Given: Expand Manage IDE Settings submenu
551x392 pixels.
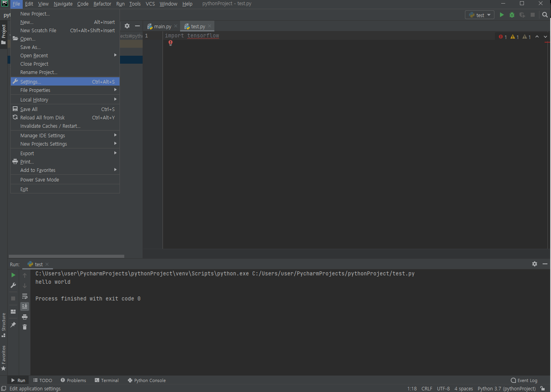Looking at the screenshot, I should tap(65, 135).
